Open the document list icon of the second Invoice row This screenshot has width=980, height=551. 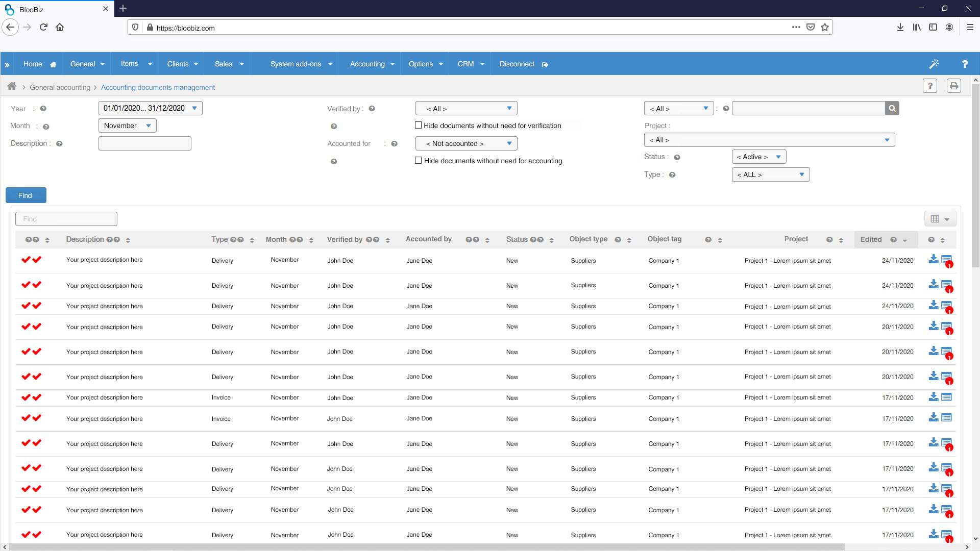tap(946, 417)
